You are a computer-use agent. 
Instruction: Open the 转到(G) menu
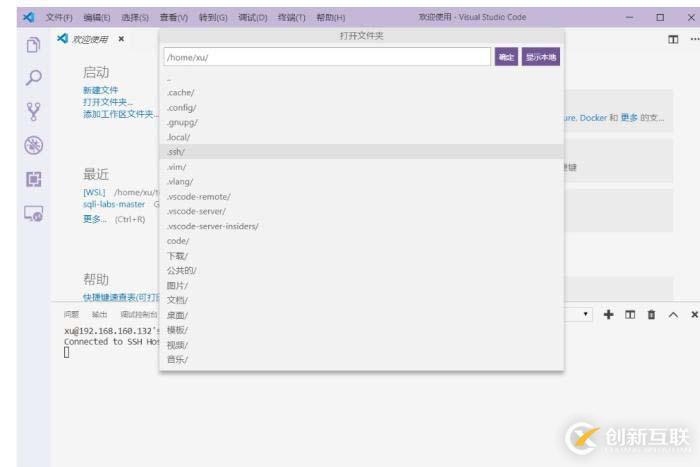tap(213, 17)
